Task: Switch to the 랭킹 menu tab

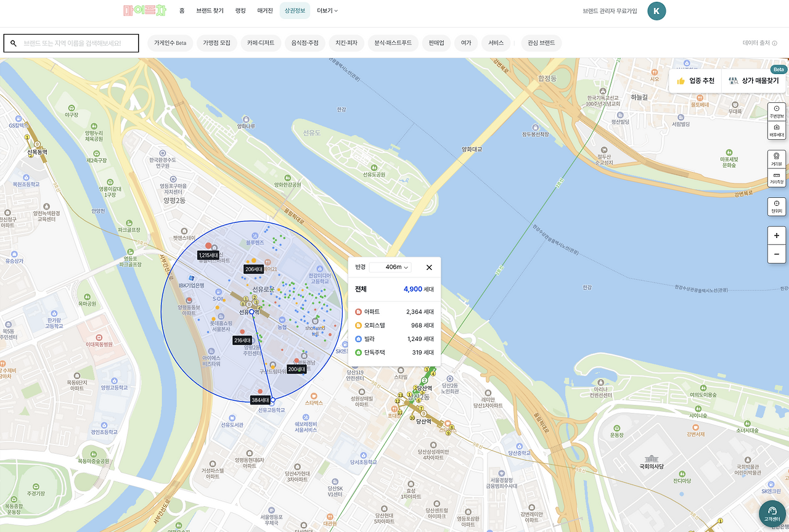Action: click(x=240, y=10)
